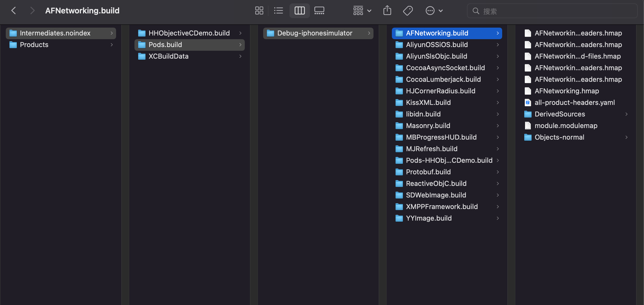The height and width of the screenshot is (305, 644).
Task: Select the DerivedSources folder
Action: point(576,114)
